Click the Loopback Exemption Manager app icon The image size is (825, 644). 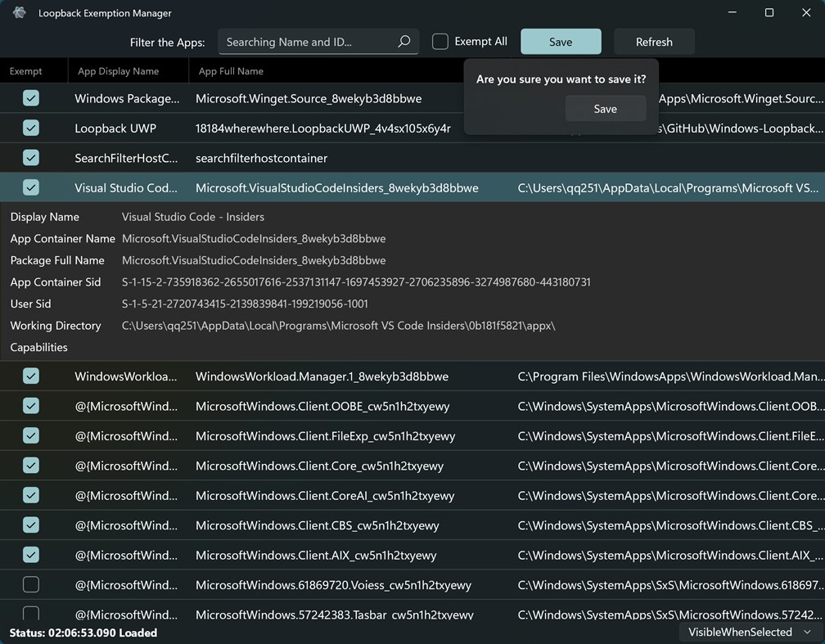pyautogui.click(x=20, y=12)
